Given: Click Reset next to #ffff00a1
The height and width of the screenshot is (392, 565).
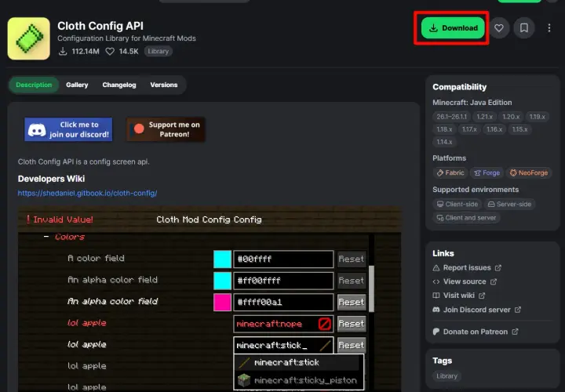Looking at the screenshot, I should (x=352, y=302).
